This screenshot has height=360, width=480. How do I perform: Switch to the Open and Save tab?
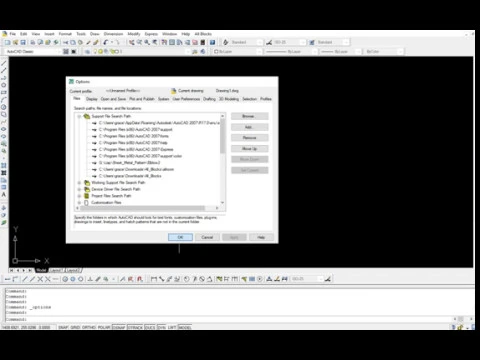(x=113, y=99)
